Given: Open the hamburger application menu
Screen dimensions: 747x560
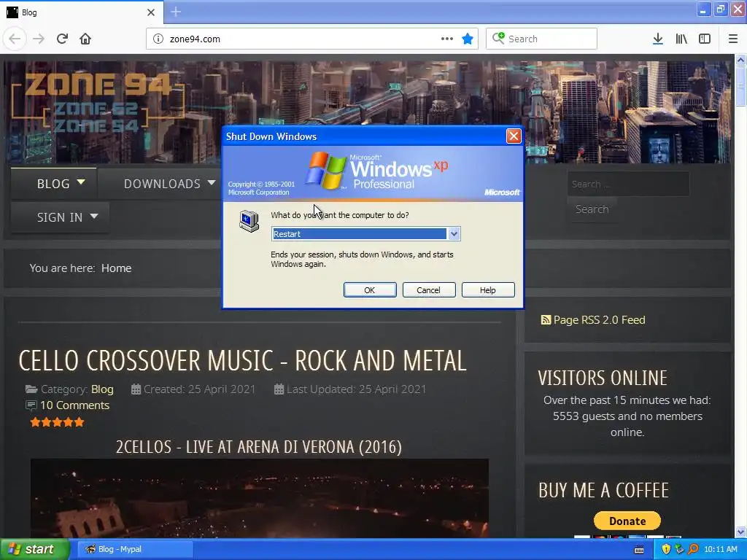Looking at the screenshot, I should [x=733, y=39].
